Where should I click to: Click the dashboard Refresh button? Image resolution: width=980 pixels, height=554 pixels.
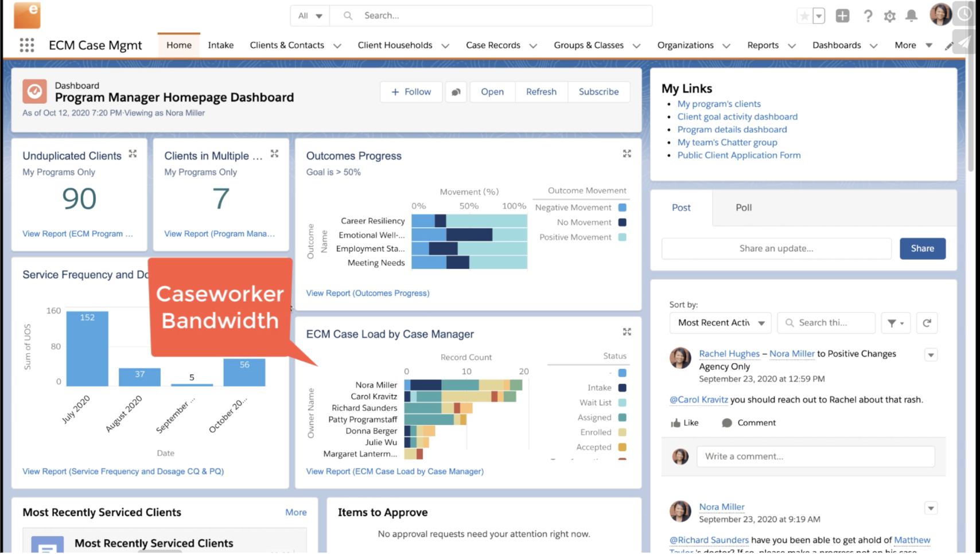(541, 92)
